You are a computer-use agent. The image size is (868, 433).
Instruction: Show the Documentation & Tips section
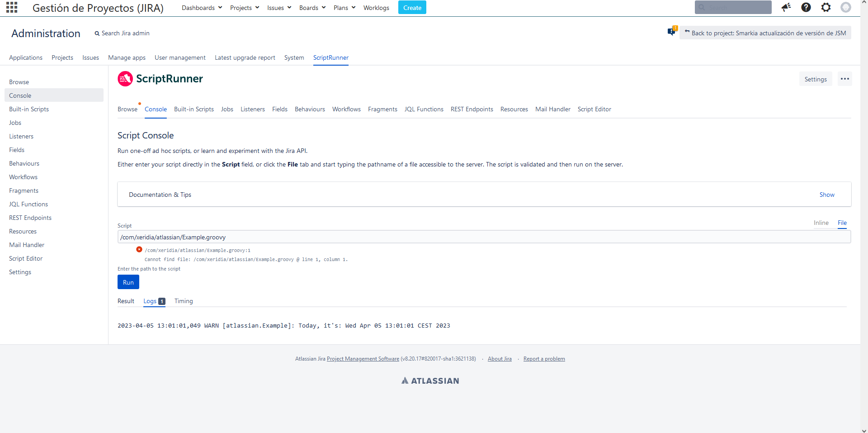click(827, 194)
